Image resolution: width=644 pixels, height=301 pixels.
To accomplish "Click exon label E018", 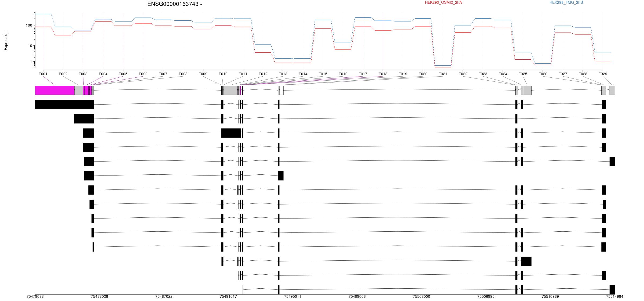I will pyautogui.click(x=383, y=74).
